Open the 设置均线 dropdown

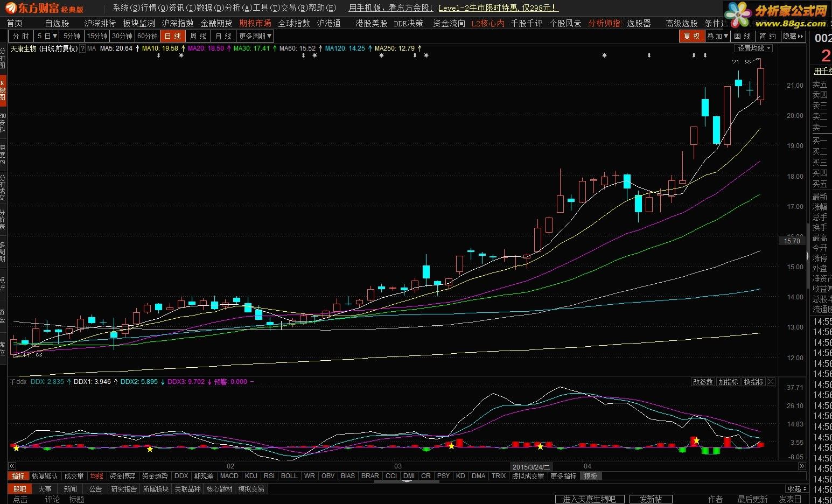[x=753, y=48]
